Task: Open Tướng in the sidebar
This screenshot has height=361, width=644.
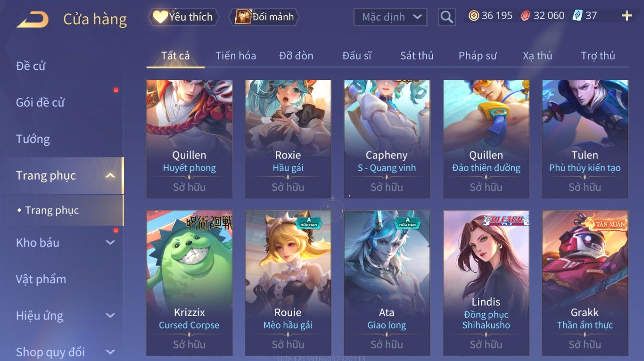Action: 33,139
